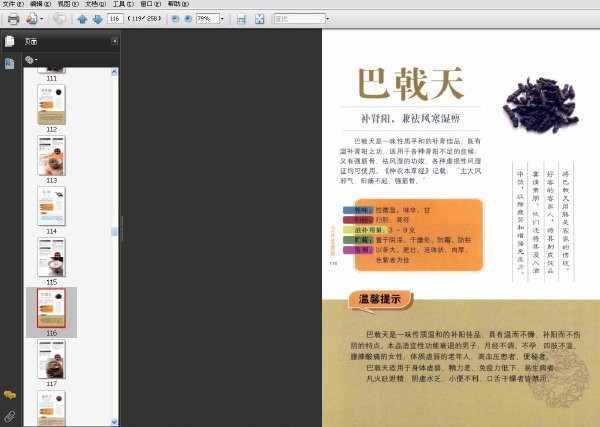Click the thumbnail panel scroll down arrow

(x=114, y=422)
